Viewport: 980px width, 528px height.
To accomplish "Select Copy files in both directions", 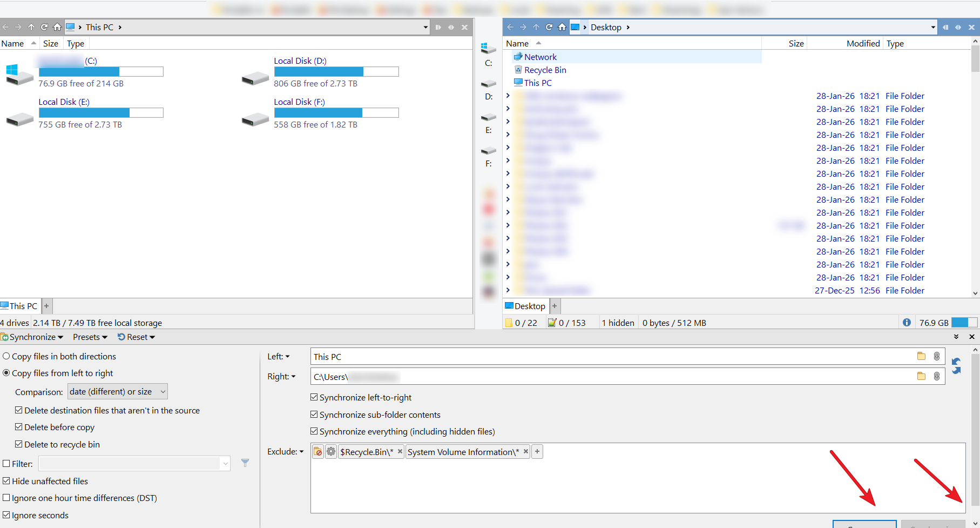I will coord(6,356).
